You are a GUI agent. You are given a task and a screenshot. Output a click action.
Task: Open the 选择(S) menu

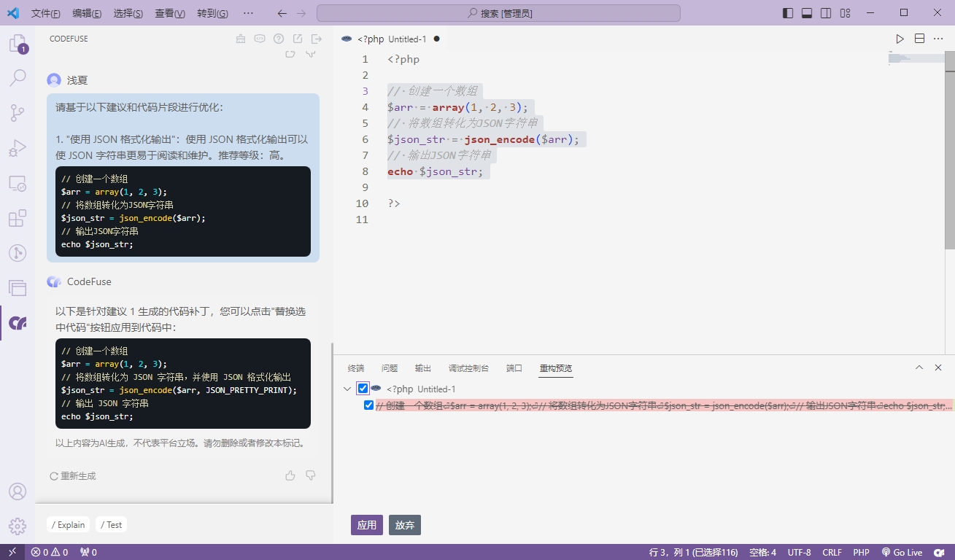click(128, 13)
